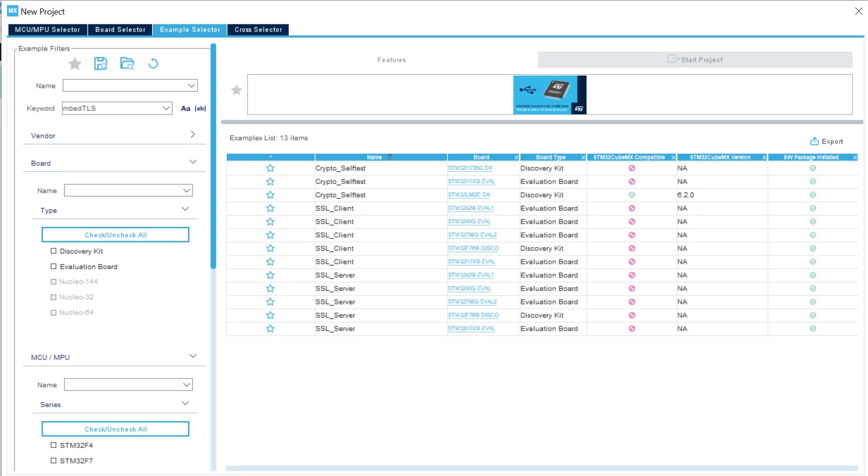Screen dimensions: 868x476
Task: Star the Crypto_Selftest STM32L562E-DK example row
Action: click(x=270, y=195)
